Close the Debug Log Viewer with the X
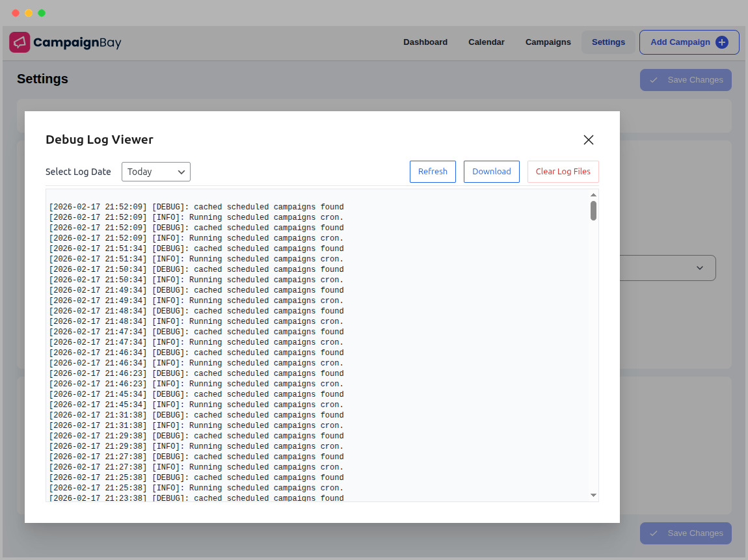Screen dimensions: 748x560 589,140
